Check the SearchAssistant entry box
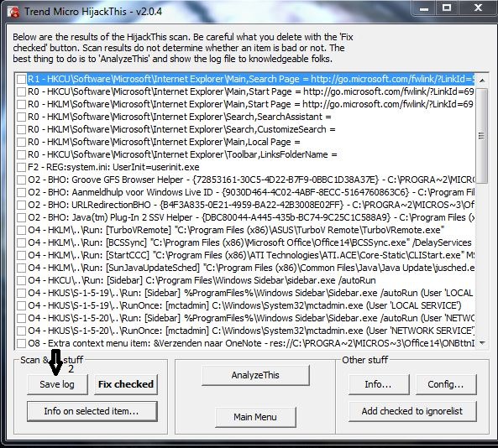 pyautogui.click(x=21, y=117)
